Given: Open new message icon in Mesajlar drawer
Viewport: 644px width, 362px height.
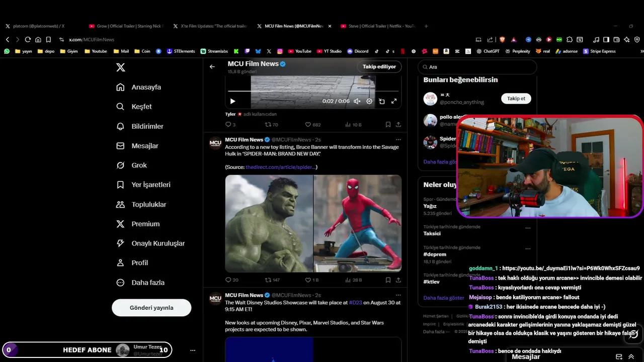Looking at the screenshot, I should coord(619,357).
